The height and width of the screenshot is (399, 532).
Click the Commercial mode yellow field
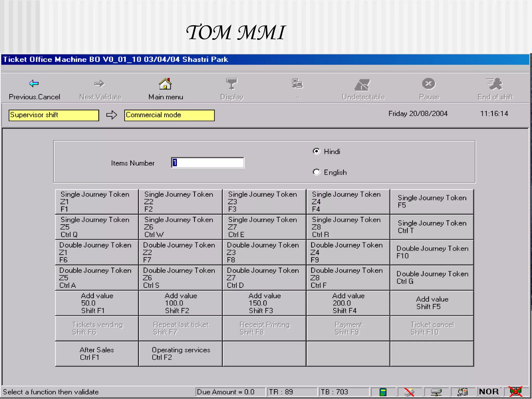coord(169,115)
